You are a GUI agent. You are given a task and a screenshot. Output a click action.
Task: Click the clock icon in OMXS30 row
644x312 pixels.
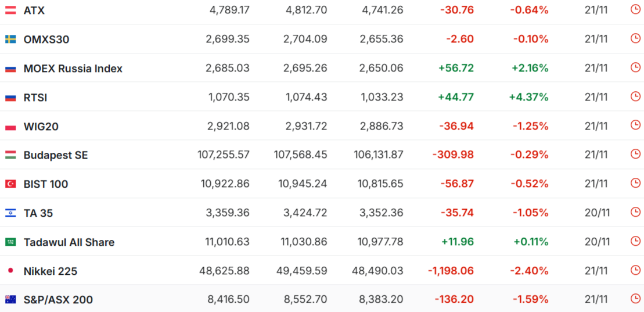(x=635, y=38)
